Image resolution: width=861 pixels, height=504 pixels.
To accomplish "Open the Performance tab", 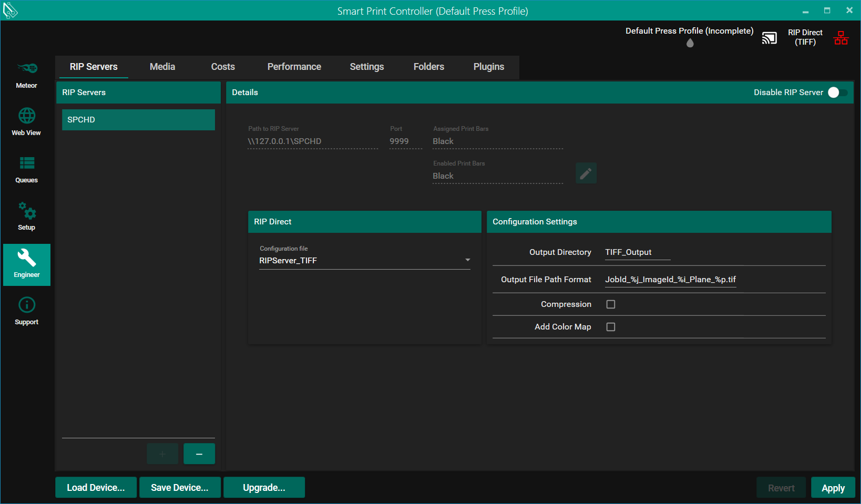I will point(294,67).
